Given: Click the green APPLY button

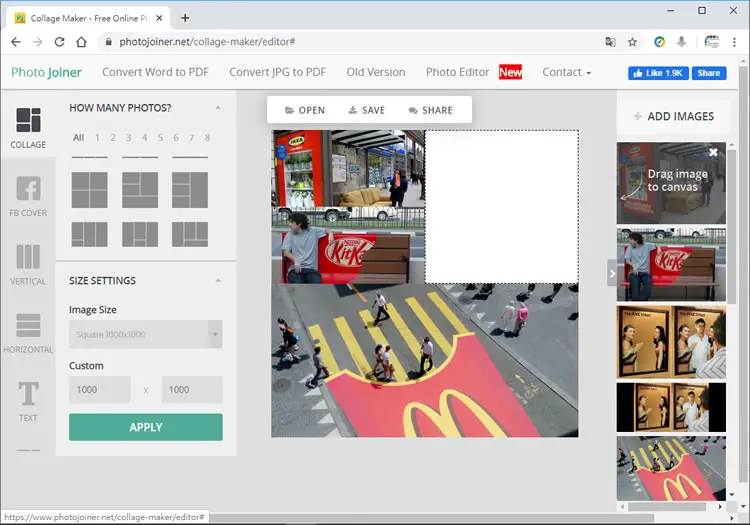Looking at the screenshot, I should (145, 427).
